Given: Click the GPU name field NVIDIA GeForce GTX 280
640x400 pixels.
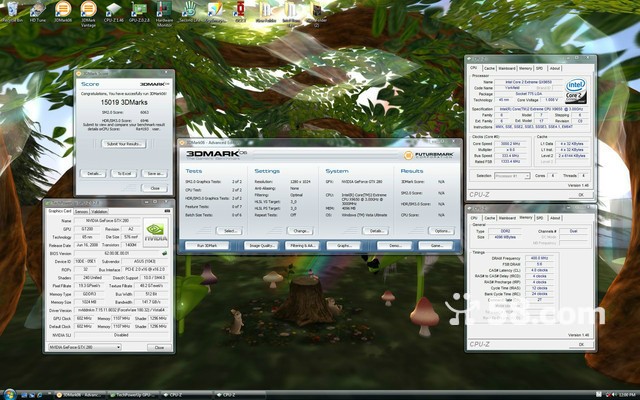Looking at the screenshot, I should coord(108,220).
